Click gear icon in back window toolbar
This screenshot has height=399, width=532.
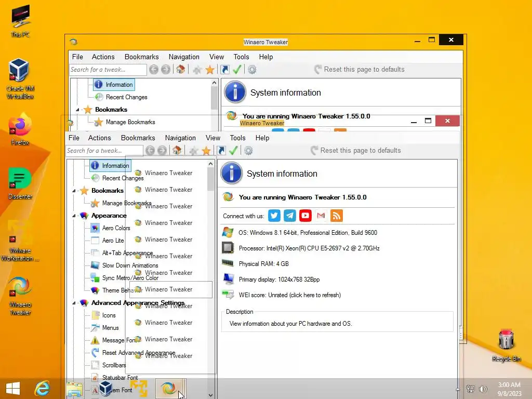tap(252, 69)
